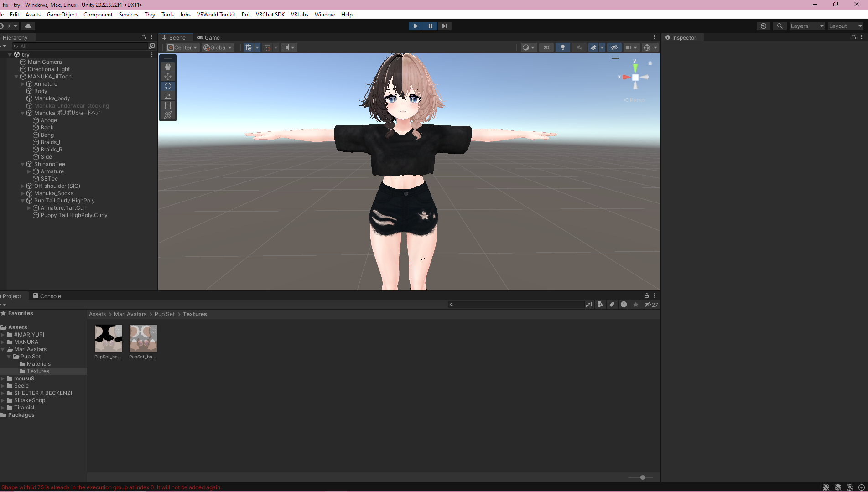
Task: Toggle scene effects (skybox/fog) button
Action: click(593, 47)
